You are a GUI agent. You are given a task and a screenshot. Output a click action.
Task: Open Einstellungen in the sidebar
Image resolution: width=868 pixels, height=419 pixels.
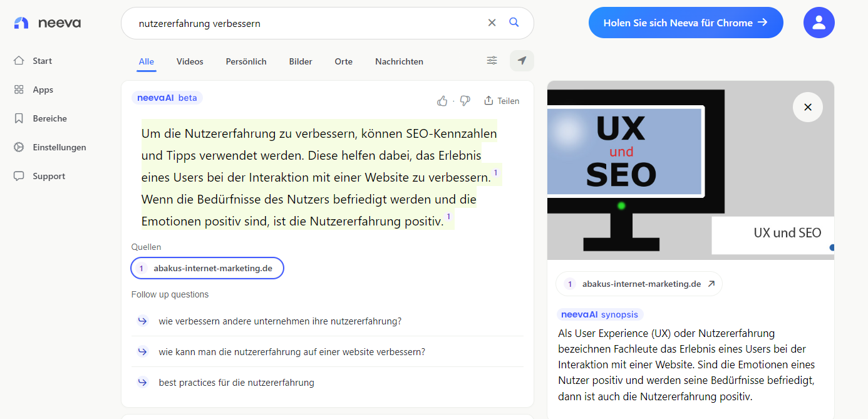[x=50, y=147]
